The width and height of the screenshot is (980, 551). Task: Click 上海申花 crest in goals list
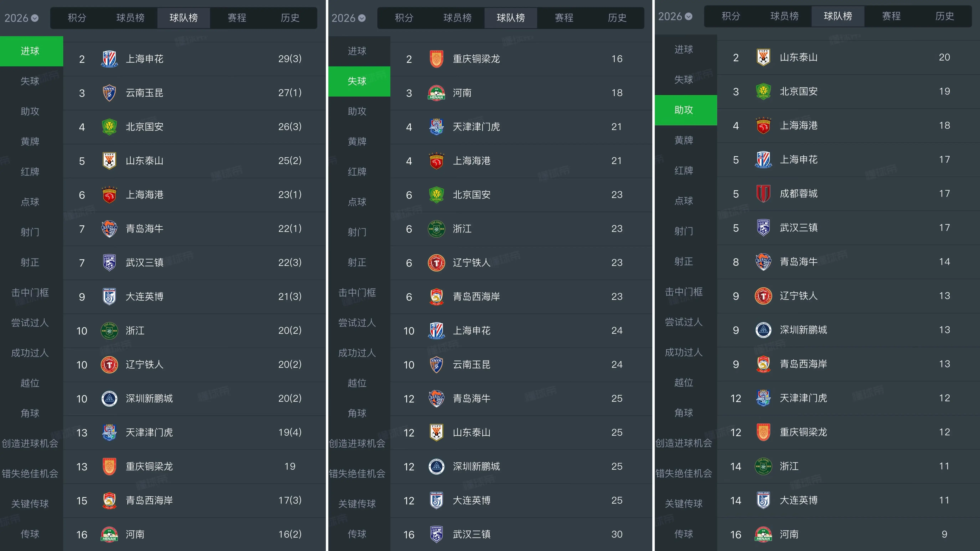click(x=109, y=59)
